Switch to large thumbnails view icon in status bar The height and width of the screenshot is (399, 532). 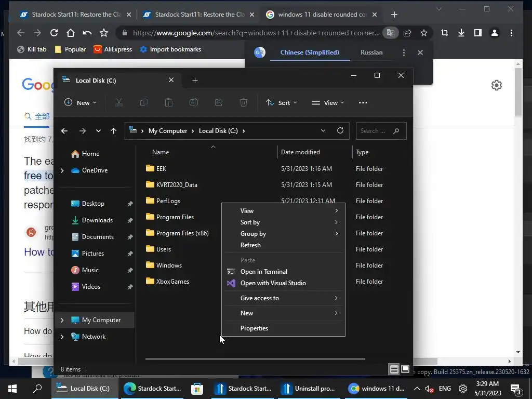(405, 369)
